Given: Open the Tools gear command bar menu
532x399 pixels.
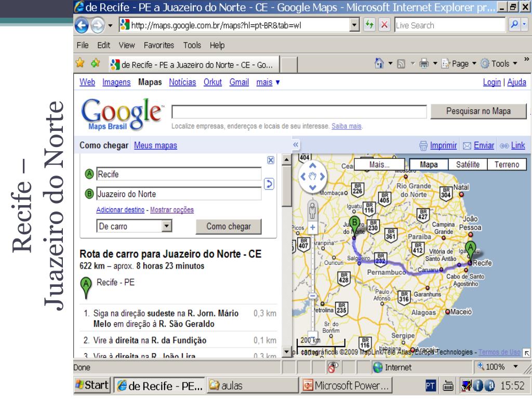Looking at the screenshot, I should point(499,63).
